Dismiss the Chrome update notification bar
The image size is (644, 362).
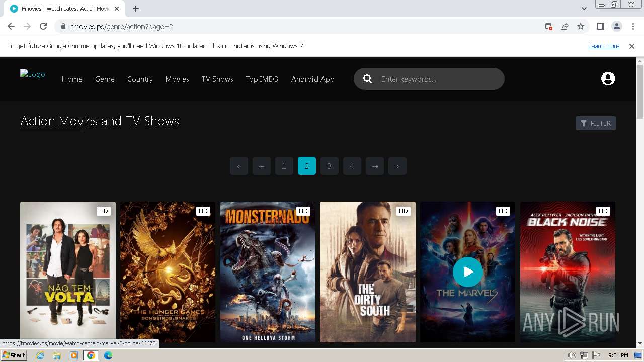(632, 46)
